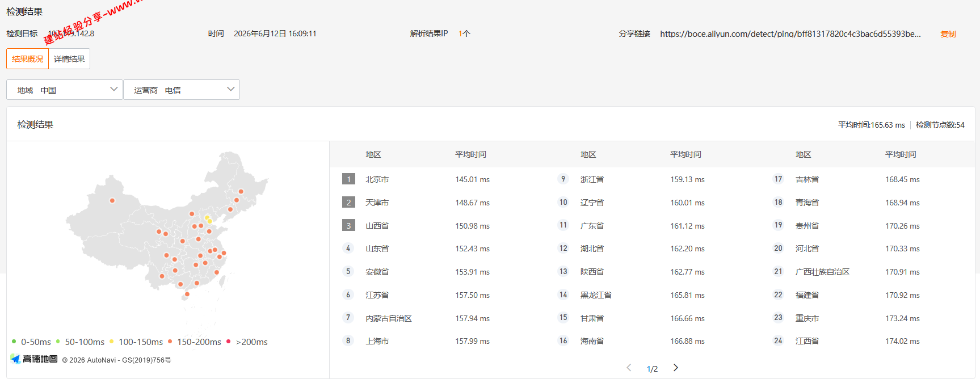The height and width of the screenshot is (383, 980).
Task: Click the 0-50ms legend dot
Action: coord(14,342)
